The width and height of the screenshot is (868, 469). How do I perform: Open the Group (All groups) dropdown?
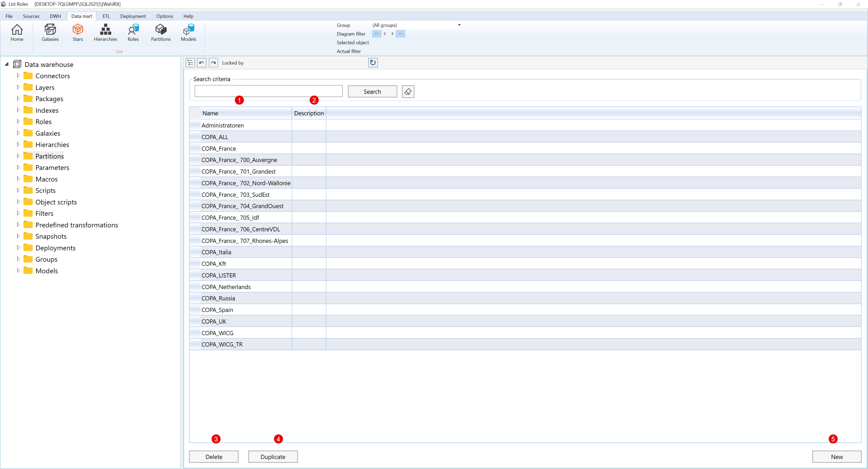click(x=459, y=25)
